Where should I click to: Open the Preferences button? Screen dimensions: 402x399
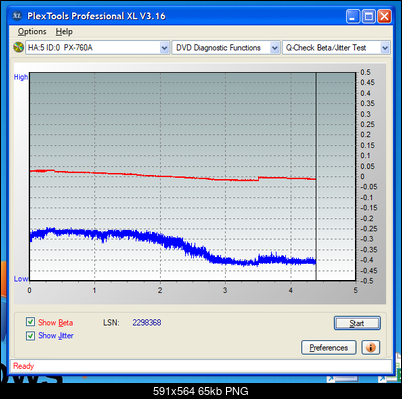(329, 348)
